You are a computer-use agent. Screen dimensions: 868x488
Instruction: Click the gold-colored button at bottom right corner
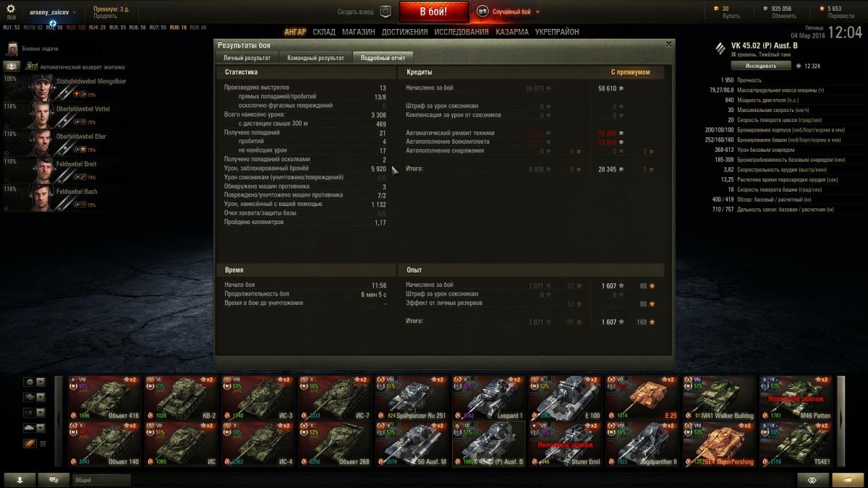[x=847, y=479]
